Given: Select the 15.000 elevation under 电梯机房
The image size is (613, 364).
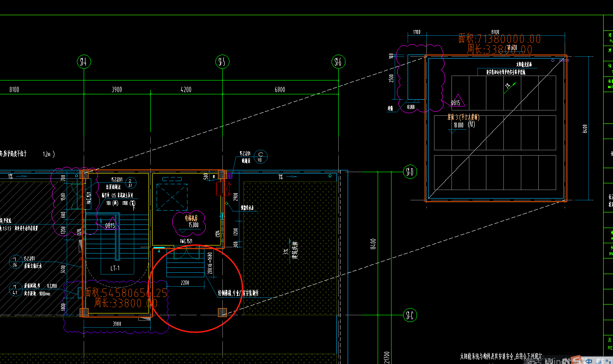Looking at the screenshot, I should [x=193, y=225].
